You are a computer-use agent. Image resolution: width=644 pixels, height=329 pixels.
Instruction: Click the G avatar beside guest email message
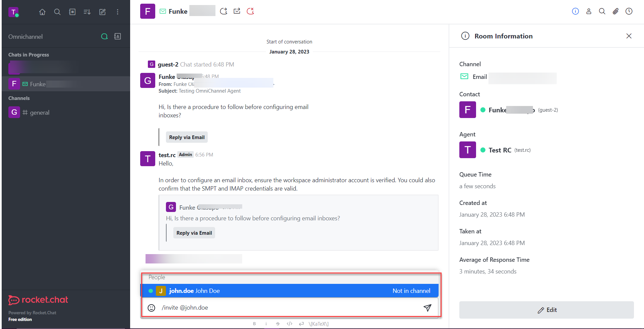148,81
